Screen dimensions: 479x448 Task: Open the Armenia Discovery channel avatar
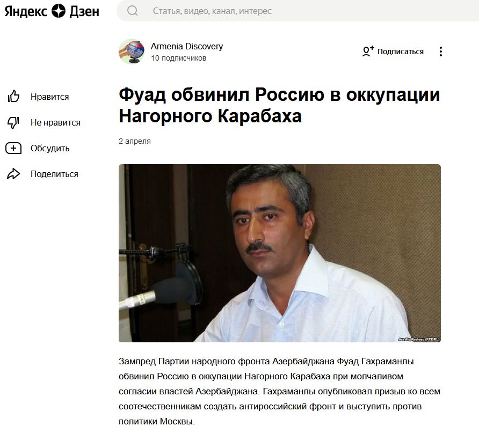(x=132, y=52)
